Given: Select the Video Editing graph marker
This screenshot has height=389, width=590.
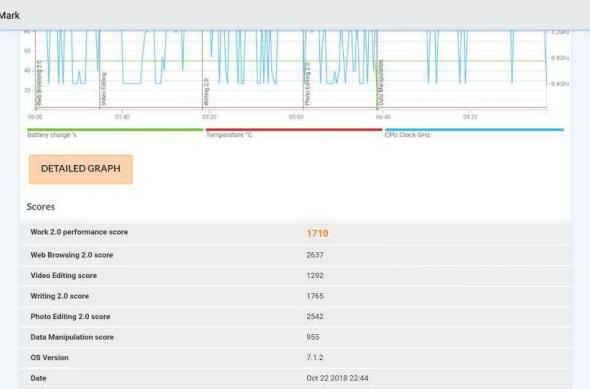Looking at the screenshot, I should click(104, 89).
